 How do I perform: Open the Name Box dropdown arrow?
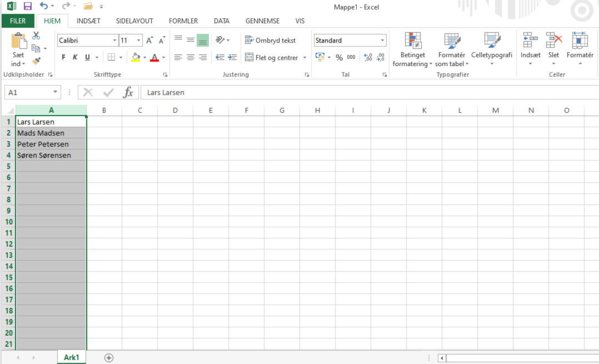click(56, 92)
